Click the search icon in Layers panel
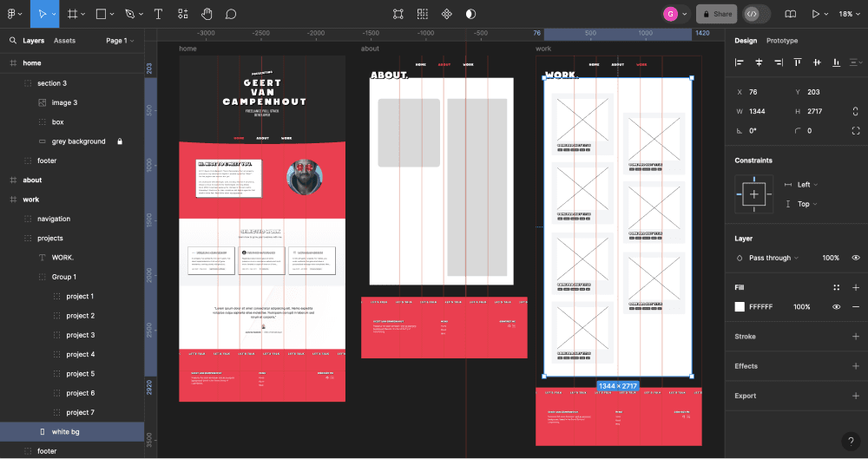This screenshot has width=868, height=459. tap(13, 41)
